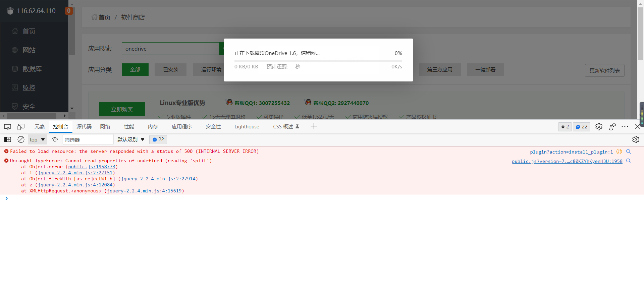
Task: Click the 22 messages badge in top toolbar
Action: 582,127
